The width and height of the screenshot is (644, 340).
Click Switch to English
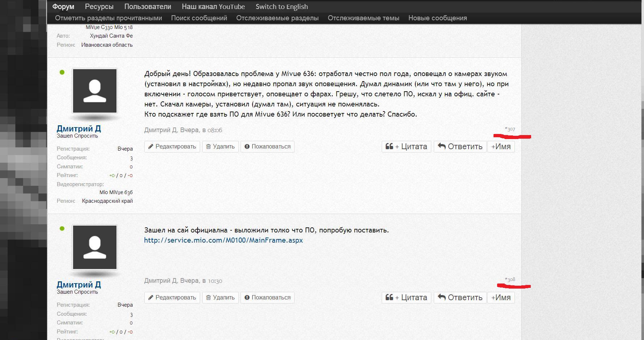pyautogui.click(x=281, y=7)
